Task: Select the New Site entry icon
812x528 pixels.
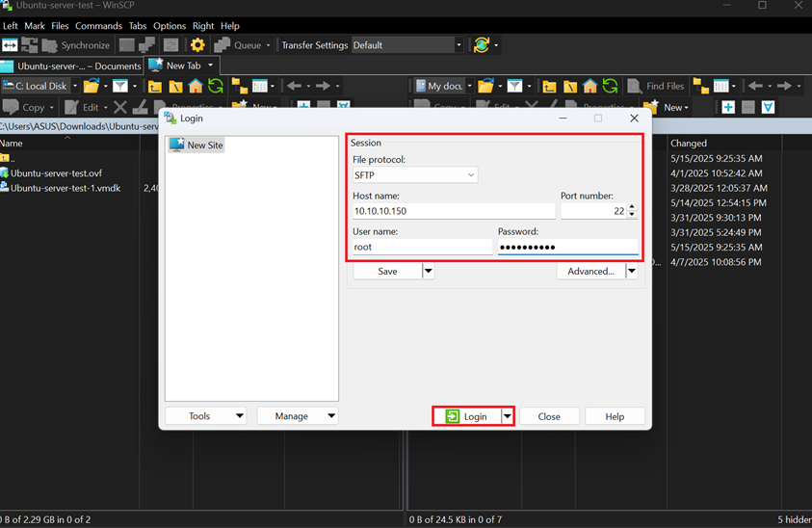Action: pos(177,145)
